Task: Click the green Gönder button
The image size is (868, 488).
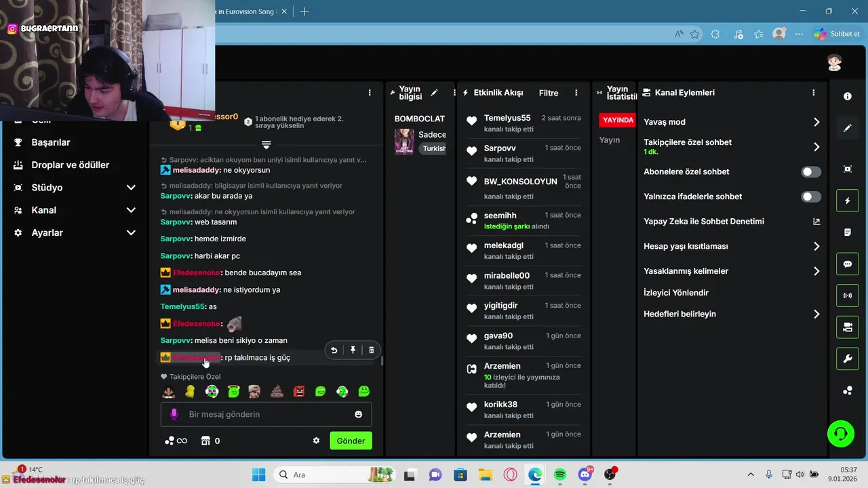Action: [351, 441]
